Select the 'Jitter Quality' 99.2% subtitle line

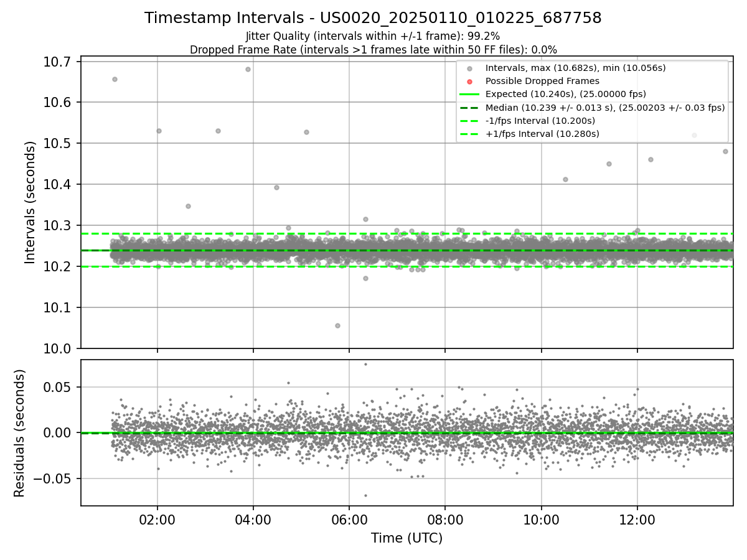(x=373, y=36)
